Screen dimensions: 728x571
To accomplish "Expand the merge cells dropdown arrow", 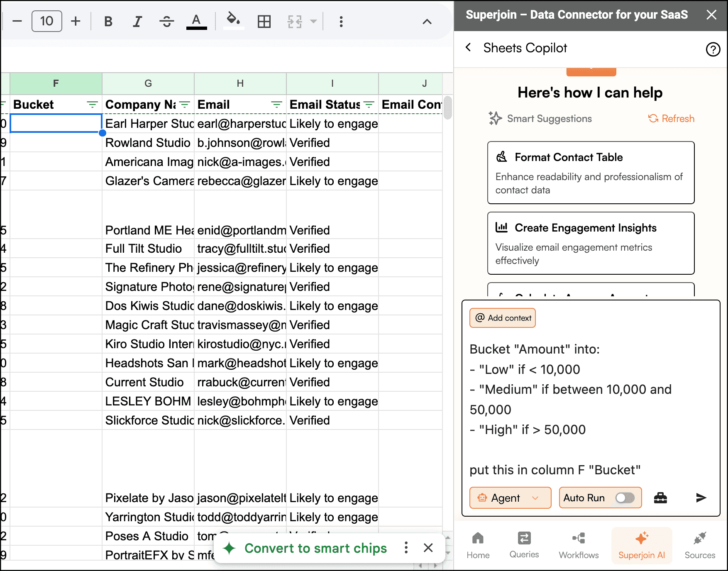I will [x=313, y=21].
